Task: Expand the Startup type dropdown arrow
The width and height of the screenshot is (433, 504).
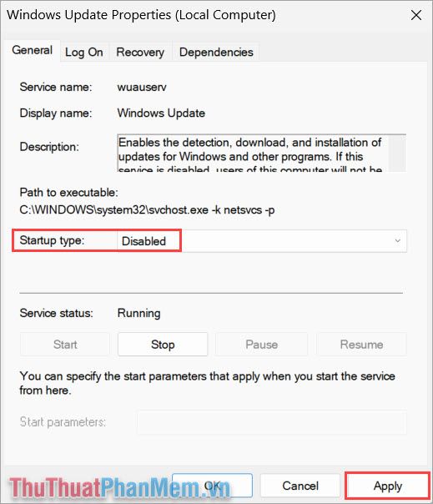Action: tap(398, 241)
